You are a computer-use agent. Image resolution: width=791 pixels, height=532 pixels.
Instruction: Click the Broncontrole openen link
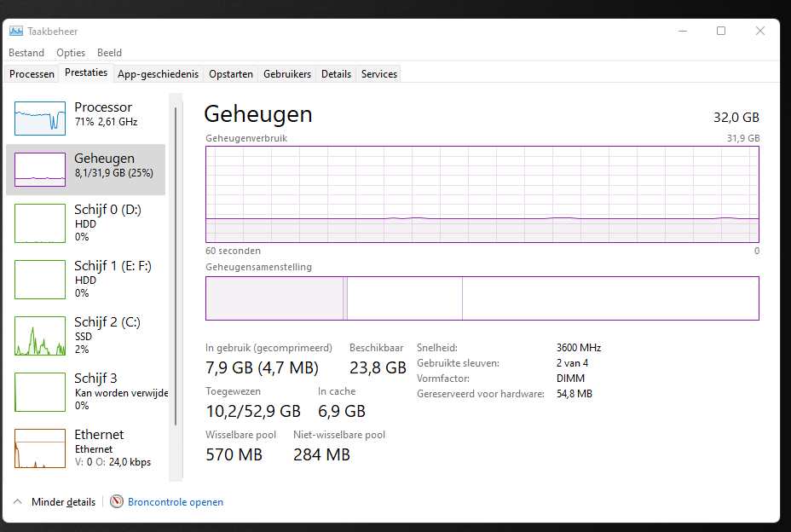176,502
